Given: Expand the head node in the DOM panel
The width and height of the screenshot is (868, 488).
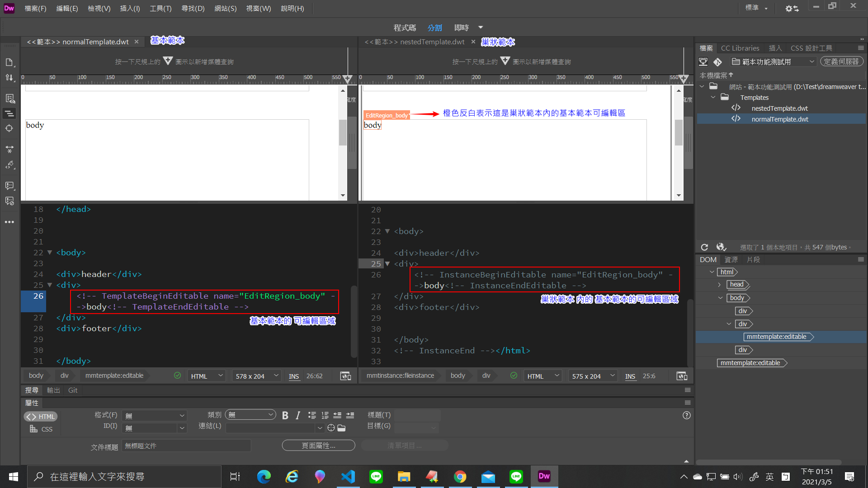Looking at the screenshot, I should 719,285.
